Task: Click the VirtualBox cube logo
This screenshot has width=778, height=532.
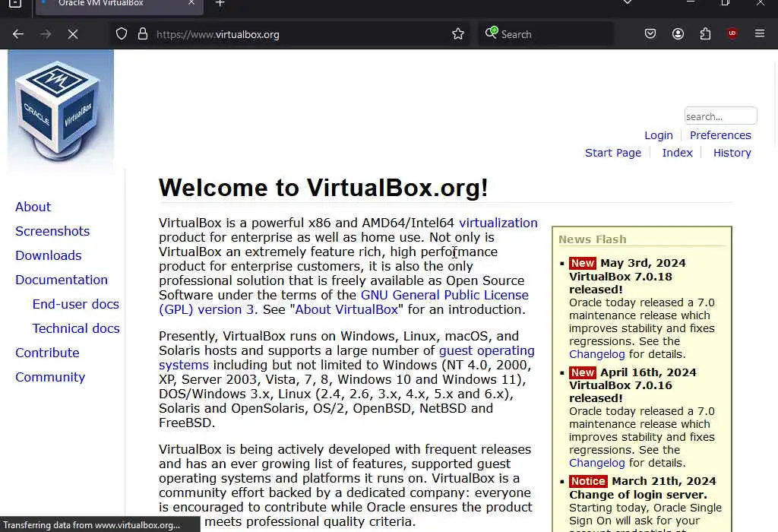Action: point(61,111)
